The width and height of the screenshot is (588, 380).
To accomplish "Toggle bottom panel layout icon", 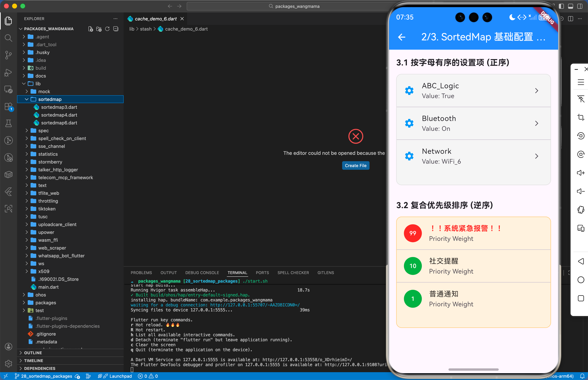I will pyautogui.click(x=570, y=6).
